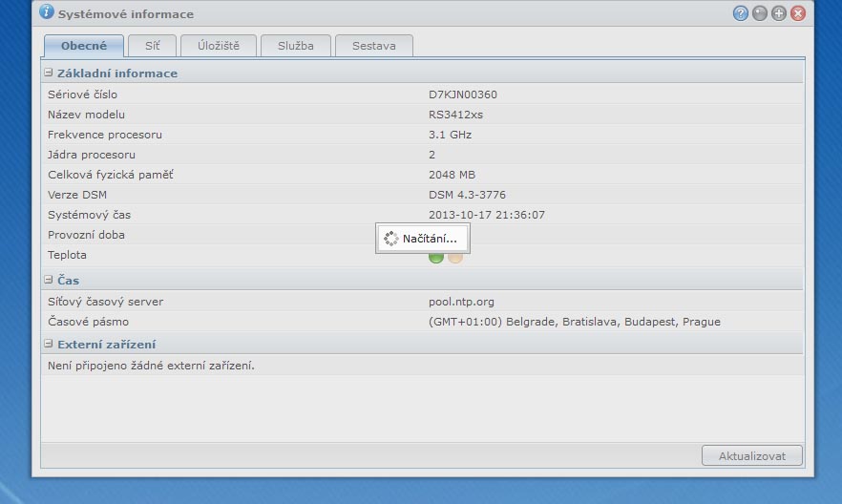
Task: Click the Aktualizovat button
Action: (752, 455)
